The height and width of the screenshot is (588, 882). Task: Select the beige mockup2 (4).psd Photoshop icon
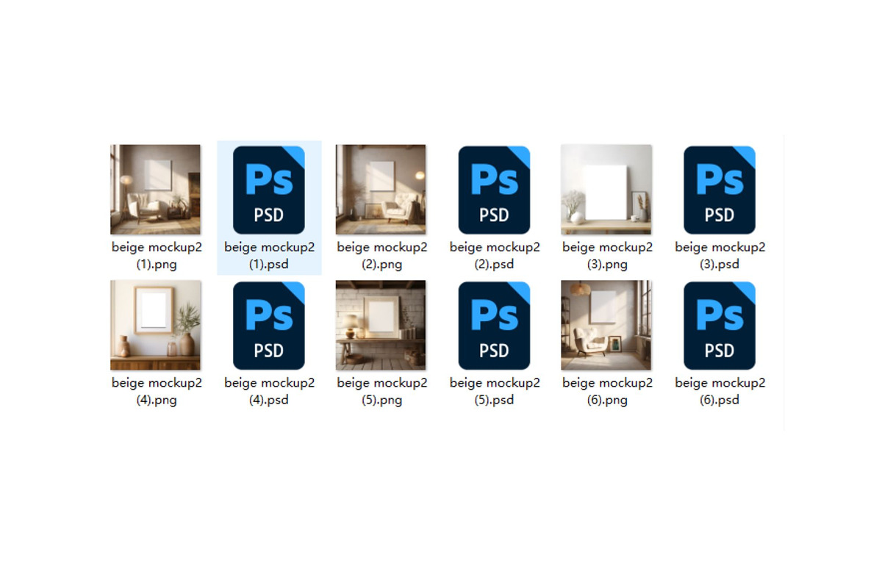269,326
